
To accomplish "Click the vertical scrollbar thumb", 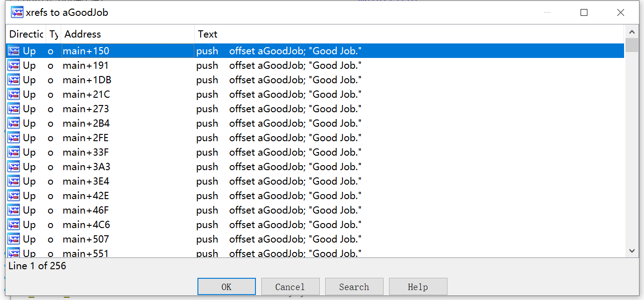I will [x=632, y=46].
